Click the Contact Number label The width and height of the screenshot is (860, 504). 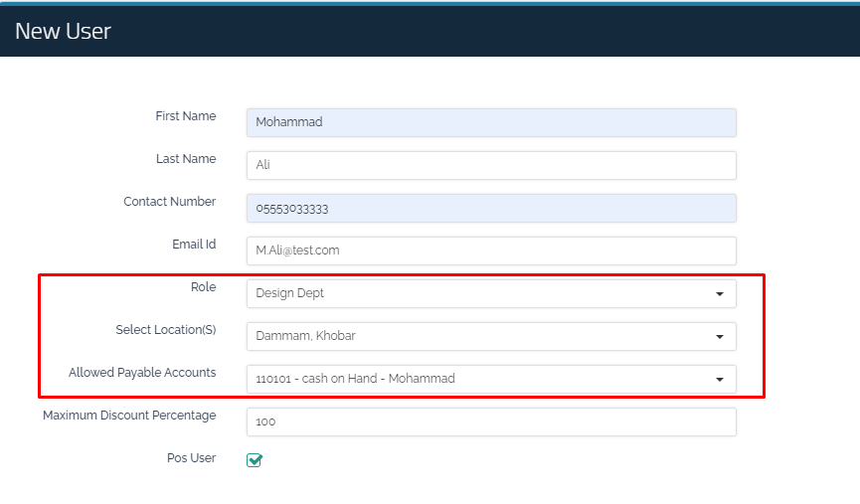(x=169, y=202)
